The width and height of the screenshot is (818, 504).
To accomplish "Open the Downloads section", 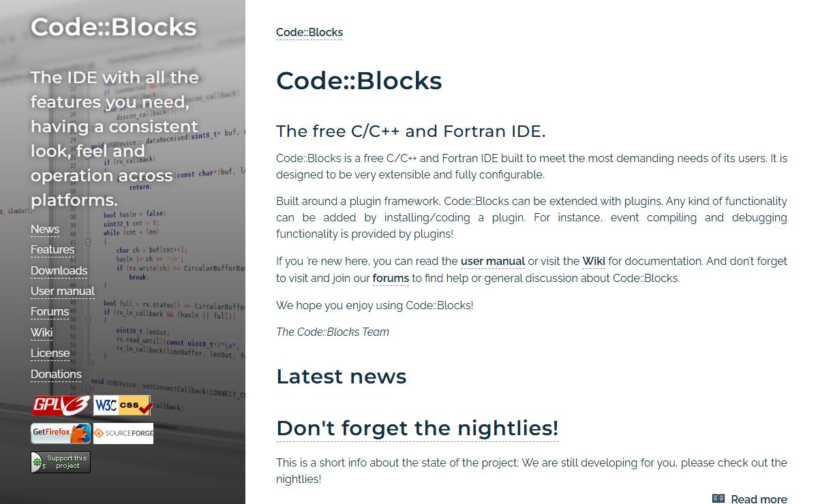I will 59,270.
